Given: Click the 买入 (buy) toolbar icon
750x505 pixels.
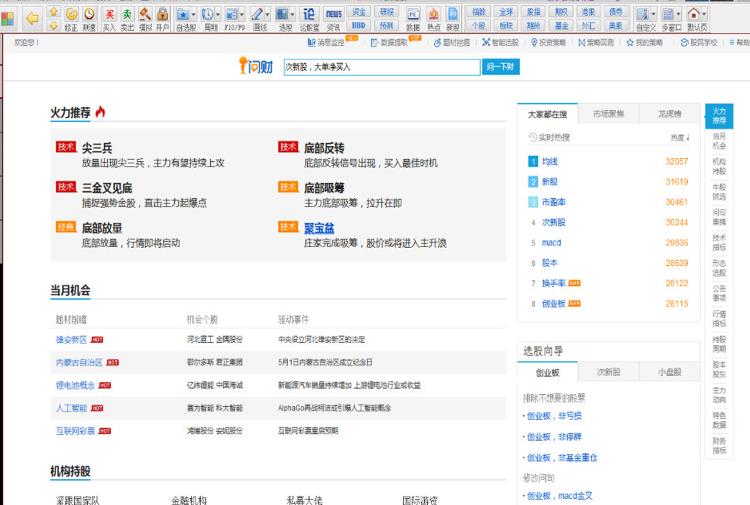Looking at the screenshot, I should [x=109, y=17].
